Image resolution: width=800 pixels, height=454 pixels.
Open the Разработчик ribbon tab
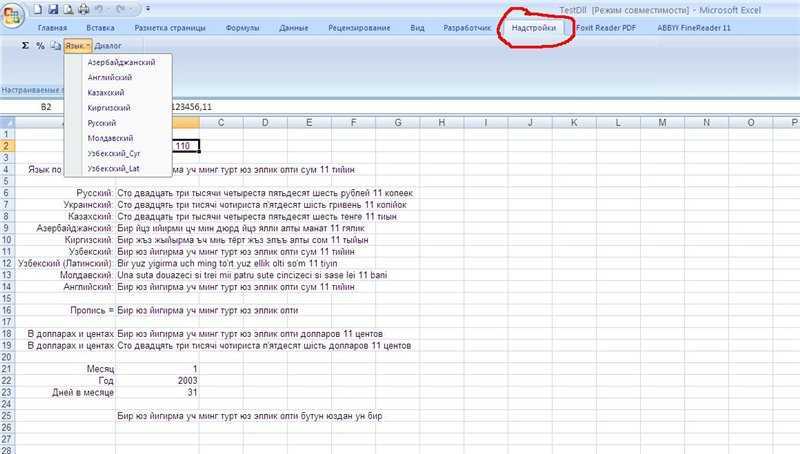(x=467, y=28)
